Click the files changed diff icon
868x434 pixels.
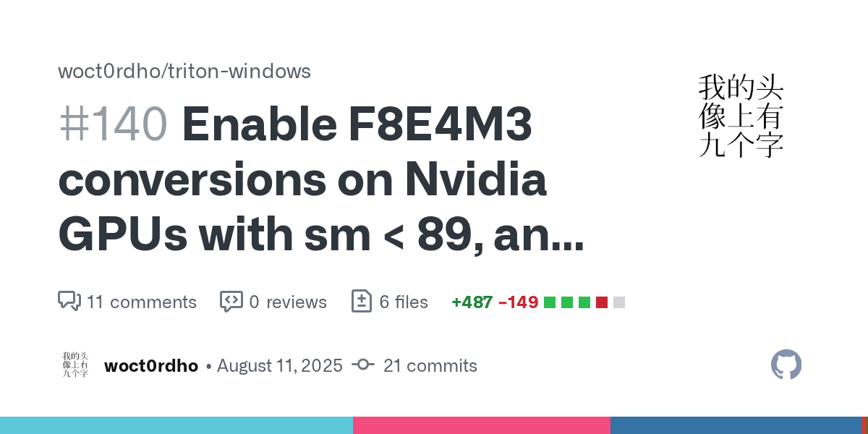[361, 302]
